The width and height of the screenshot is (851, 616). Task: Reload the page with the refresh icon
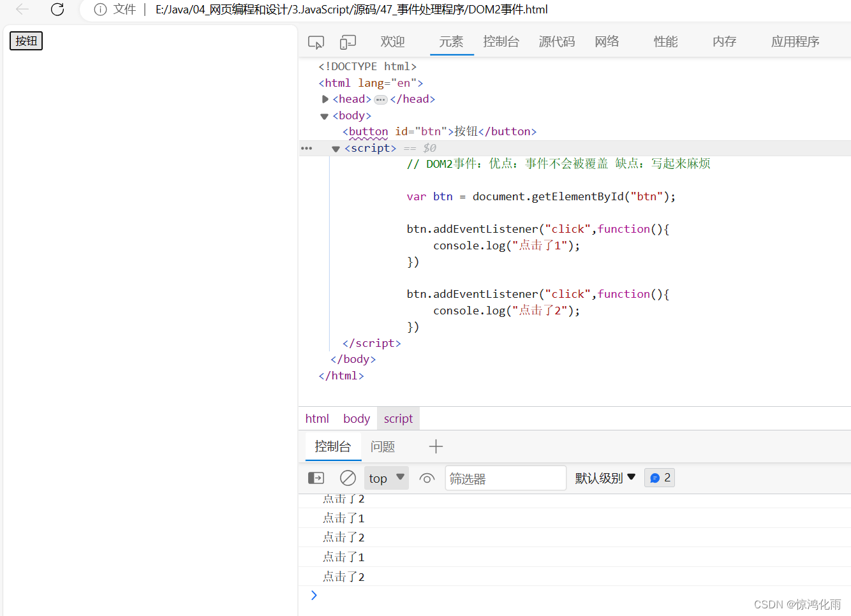[x=57, y=9]
